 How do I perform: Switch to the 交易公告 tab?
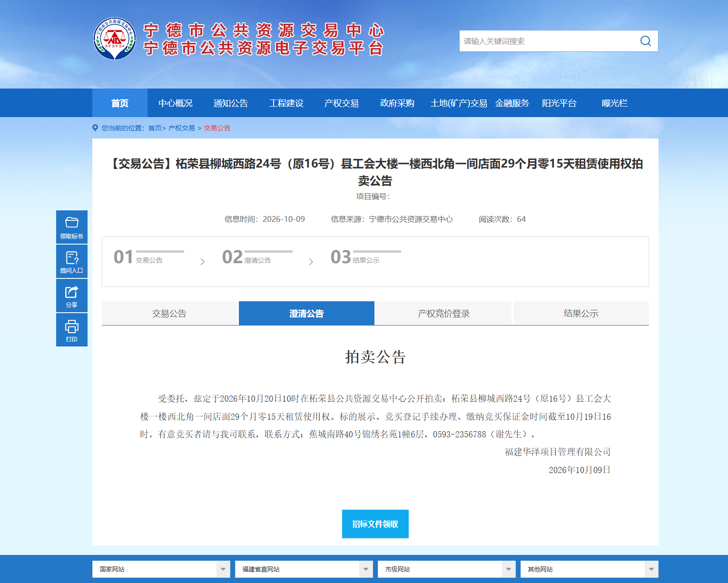(x=169, y=313)
